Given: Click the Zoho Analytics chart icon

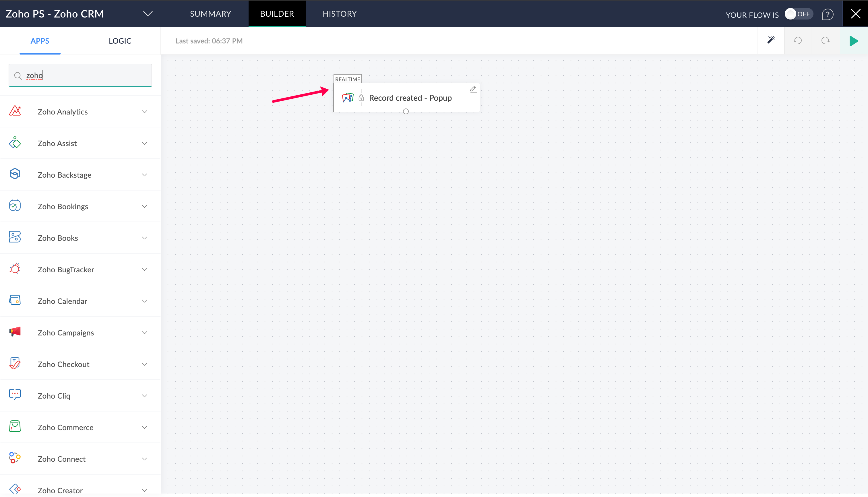Looking at the screenshot, I should click(15, 111).
